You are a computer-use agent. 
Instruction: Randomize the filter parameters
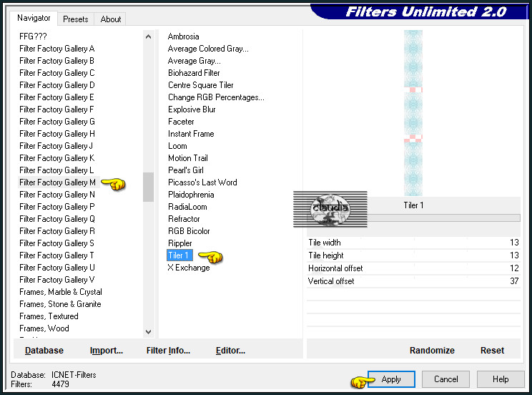[432, 350]
